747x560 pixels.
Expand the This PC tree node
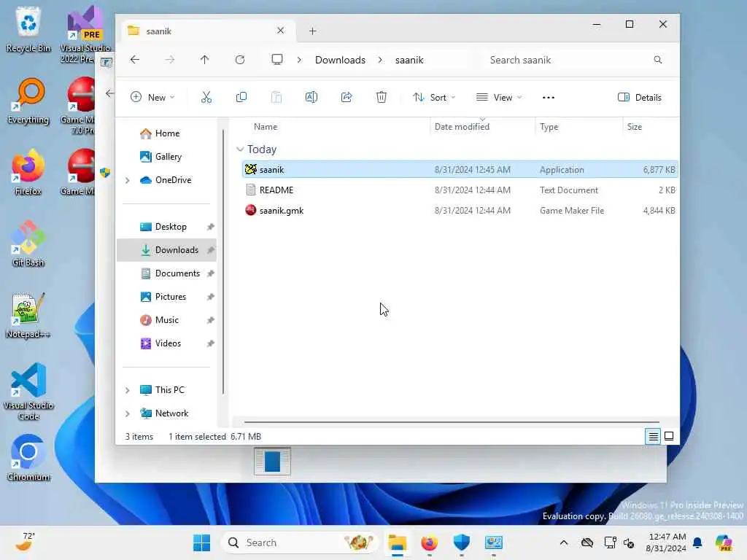tap(127, 390)
